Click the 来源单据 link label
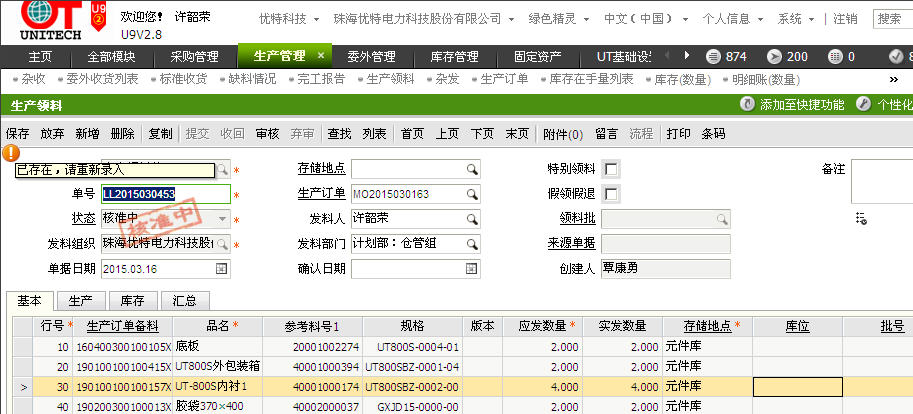Viewport: 913px width, 414px height. [x=571, y=243]
